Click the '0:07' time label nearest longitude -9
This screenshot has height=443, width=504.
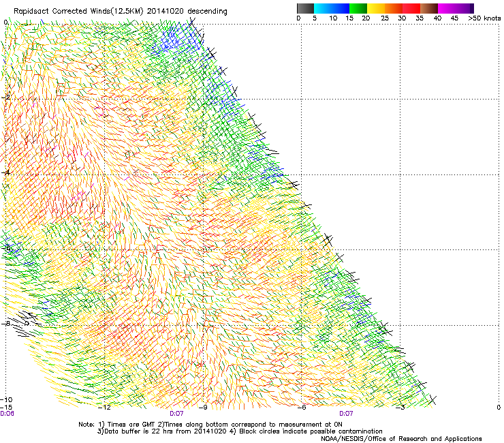[x=176, y=414]
